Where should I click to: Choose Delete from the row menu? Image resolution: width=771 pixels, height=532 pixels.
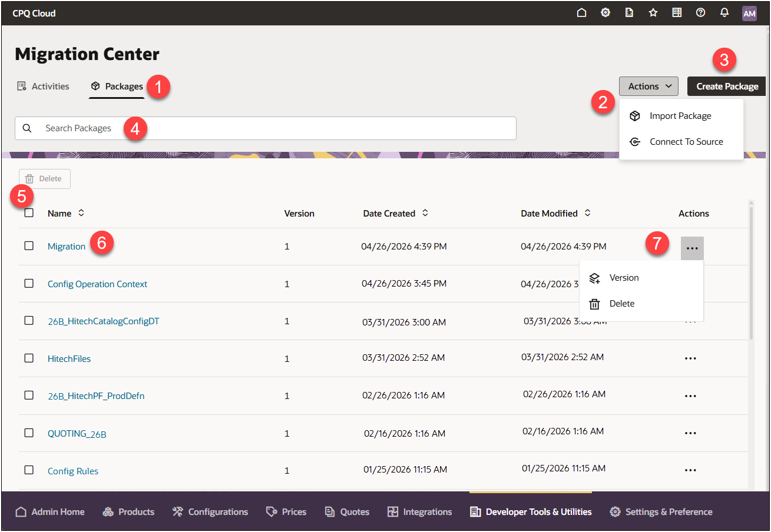pyautogui.click(x=641, y=304)
